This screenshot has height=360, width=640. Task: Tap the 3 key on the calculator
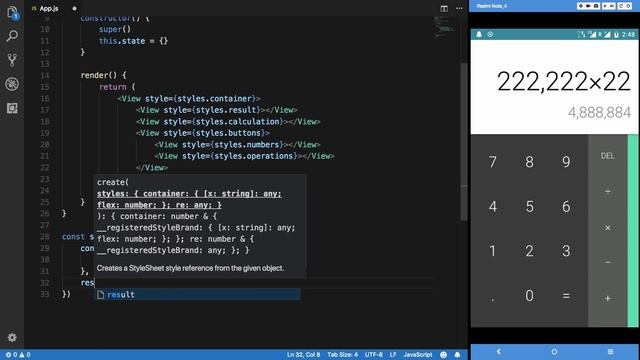[566, 251]
